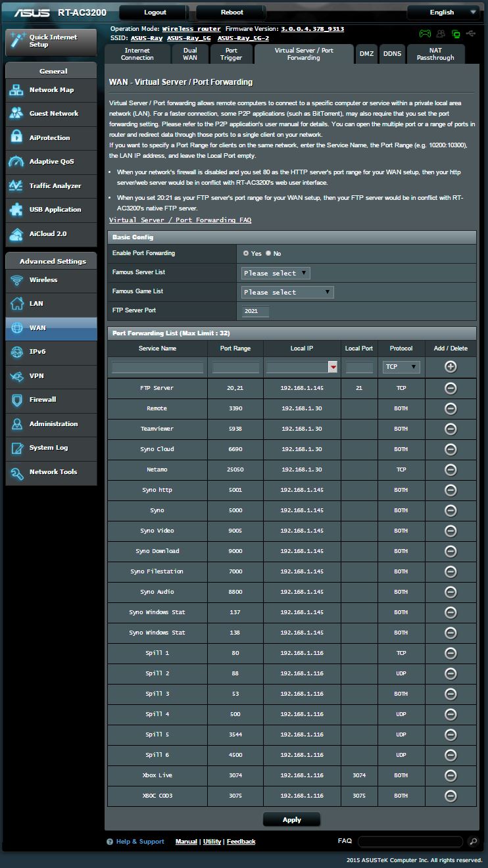Remove the Syno Audio entry
The width and height of the screenshot is (488, 868).
(x=451, y=592)
